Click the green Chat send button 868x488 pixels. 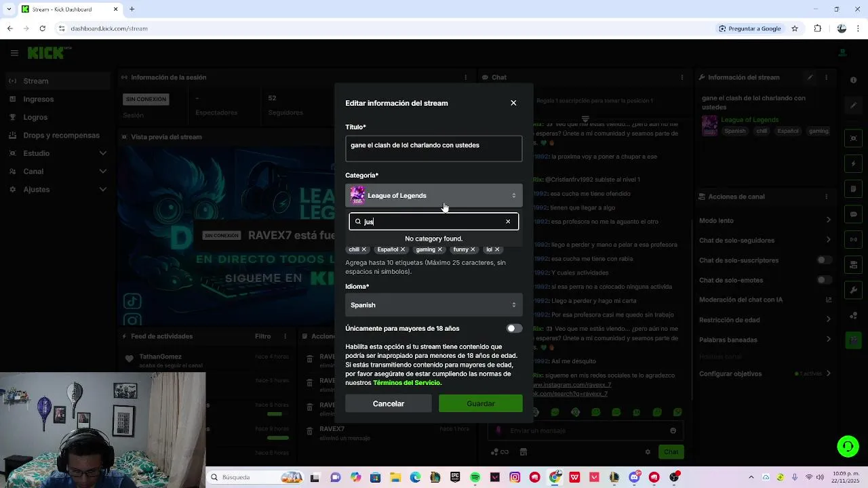(671, 451)
